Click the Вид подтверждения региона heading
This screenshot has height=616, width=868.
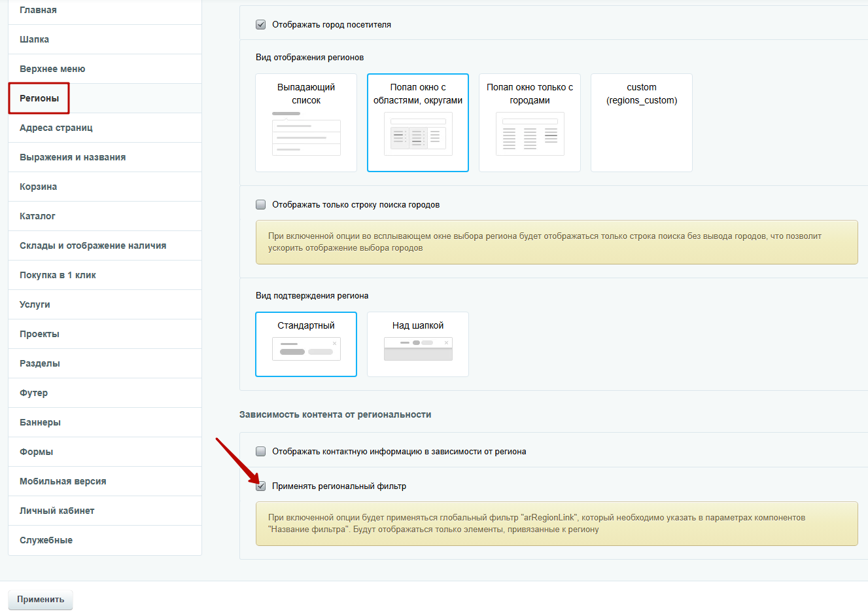312,295
